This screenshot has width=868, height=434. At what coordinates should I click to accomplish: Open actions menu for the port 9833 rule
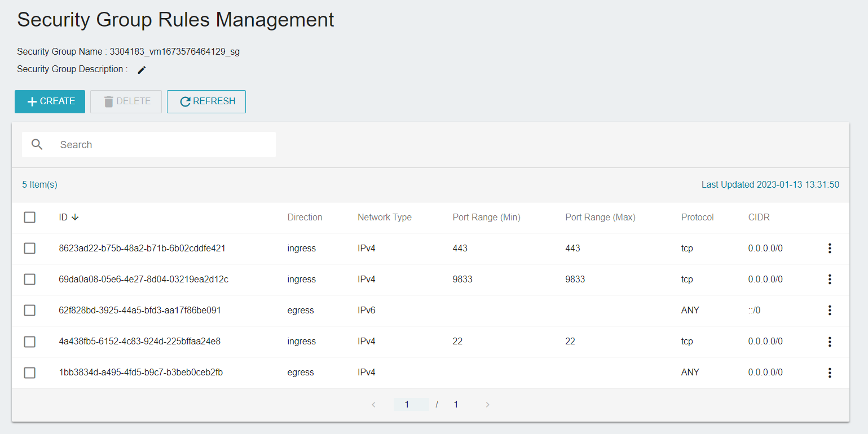click(x=829, y=280)
